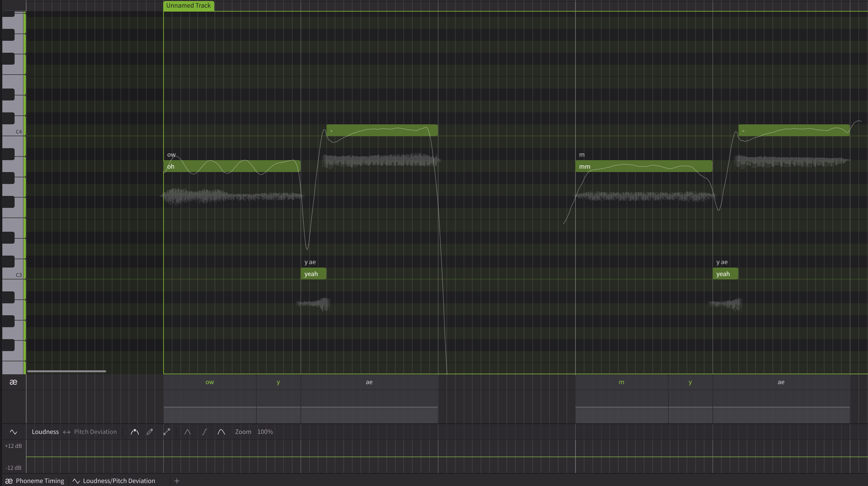The image size is (868, 486).
Task: Click the æ phoneme panel icon
Action: pos(14,382)
